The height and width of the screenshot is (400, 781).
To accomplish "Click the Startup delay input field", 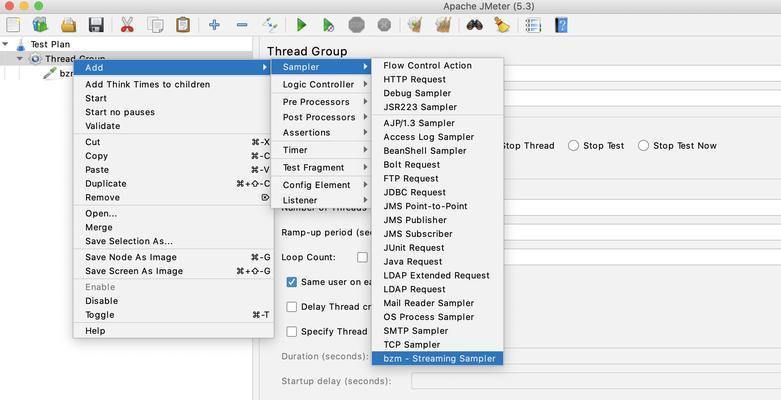I will [596, 382].
